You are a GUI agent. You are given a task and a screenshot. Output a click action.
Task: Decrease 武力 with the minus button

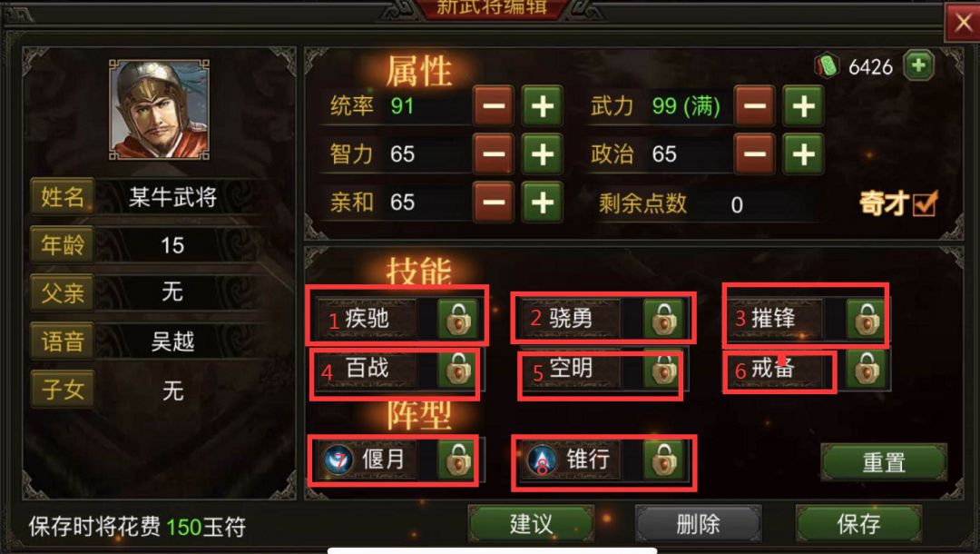[755, 106]
